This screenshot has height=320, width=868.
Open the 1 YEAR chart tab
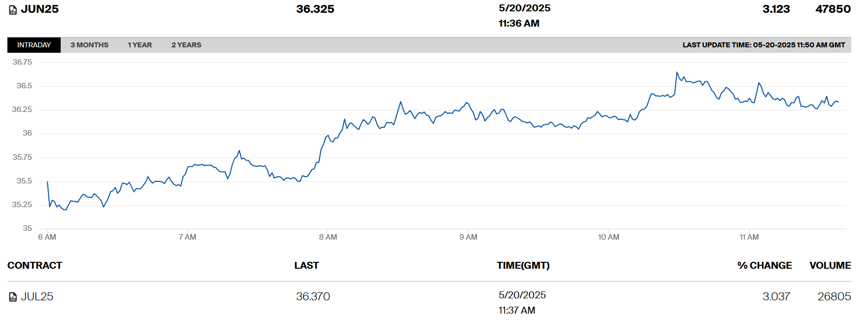(x=140, y=45)
